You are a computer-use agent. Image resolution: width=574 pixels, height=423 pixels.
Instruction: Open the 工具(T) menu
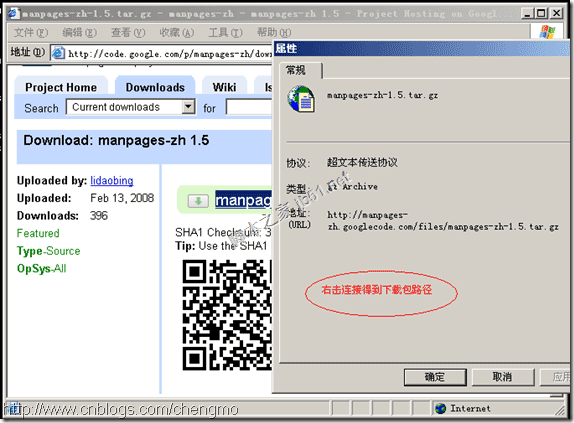[x=226, y=33]
